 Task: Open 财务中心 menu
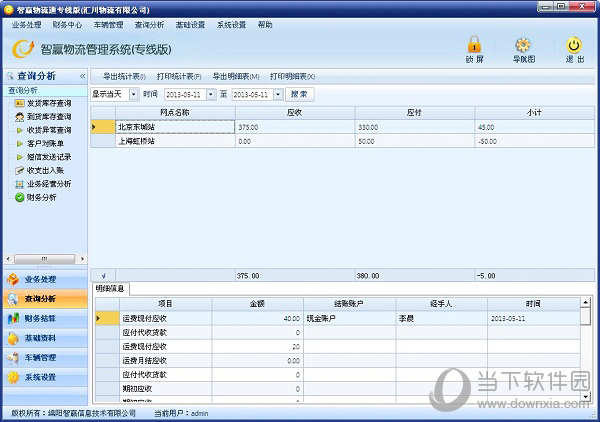tap(67, 25)
